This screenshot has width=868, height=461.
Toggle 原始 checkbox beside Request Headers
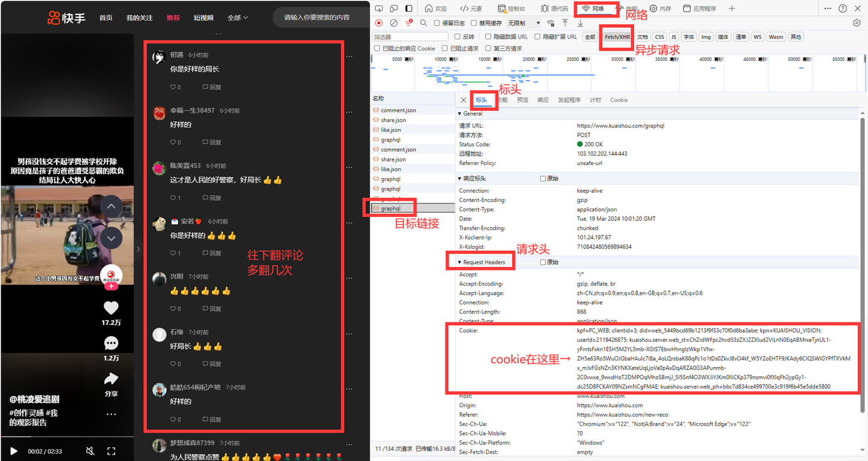(543, 262)
